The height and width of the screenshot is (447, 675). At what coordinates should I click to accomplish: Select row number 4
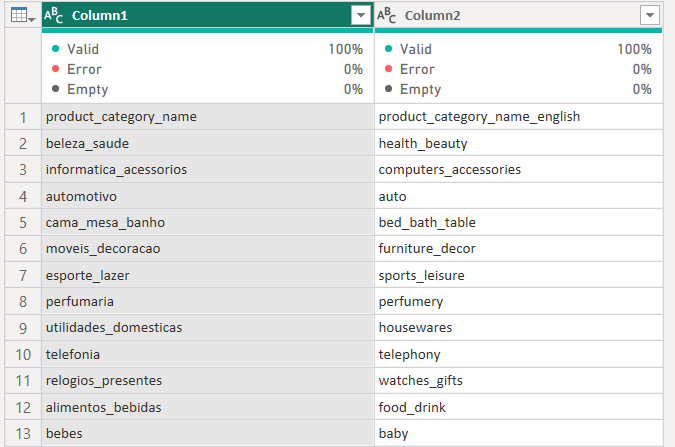[x=23, y=196]
